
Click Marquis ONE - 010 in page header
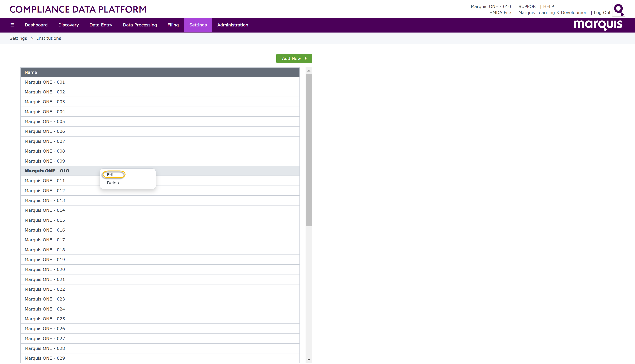pyautogui.click(x=491, y=6)
